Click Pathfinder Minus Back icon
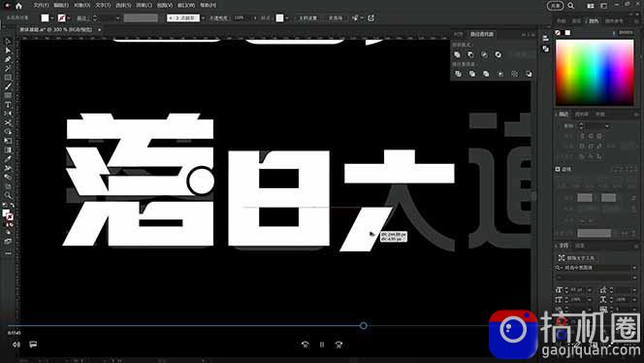This screenshot has width=644, height=363. (529, 74)
